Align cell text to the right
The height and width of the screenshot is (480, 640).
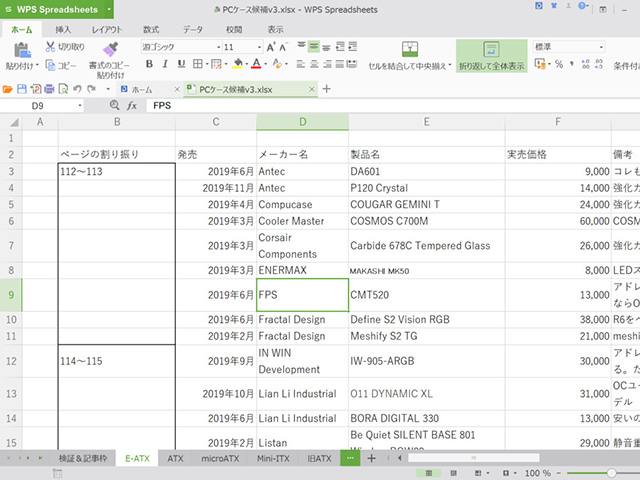pyautogui.click(x=327, y=64)
